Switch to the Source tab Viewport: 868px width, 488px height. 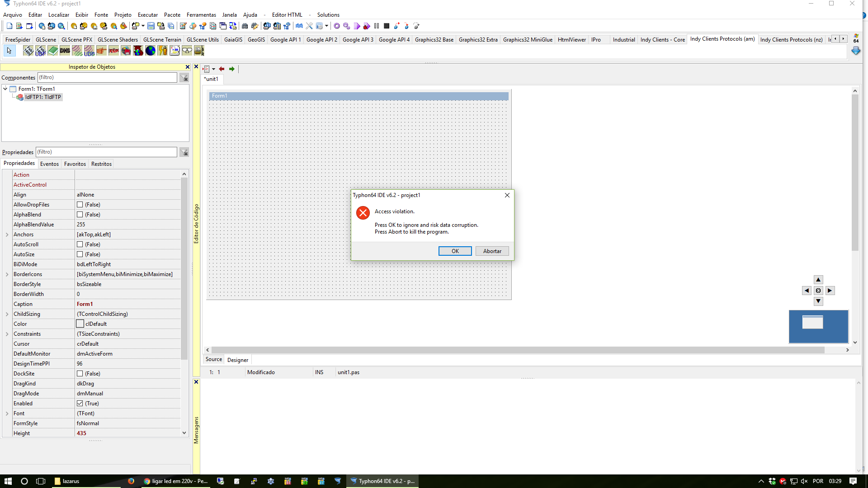tap(214, 359)
